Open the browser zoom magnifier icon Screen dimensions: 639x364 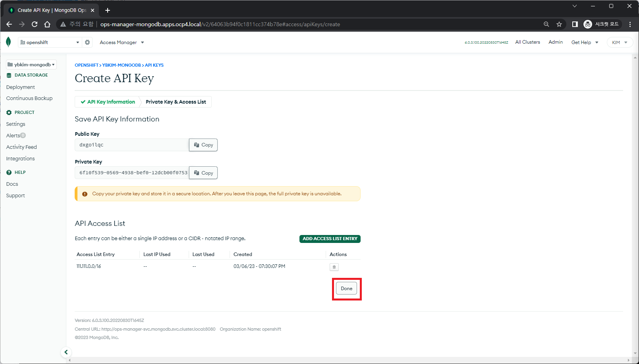[546, 24]
